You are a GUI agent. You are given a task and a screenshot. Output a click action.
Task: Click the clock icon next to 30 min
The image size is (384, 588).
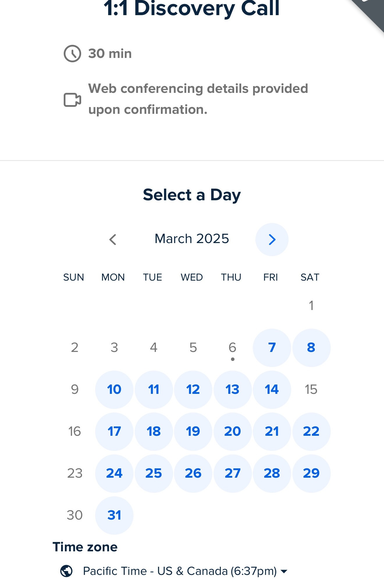[72, 54]
